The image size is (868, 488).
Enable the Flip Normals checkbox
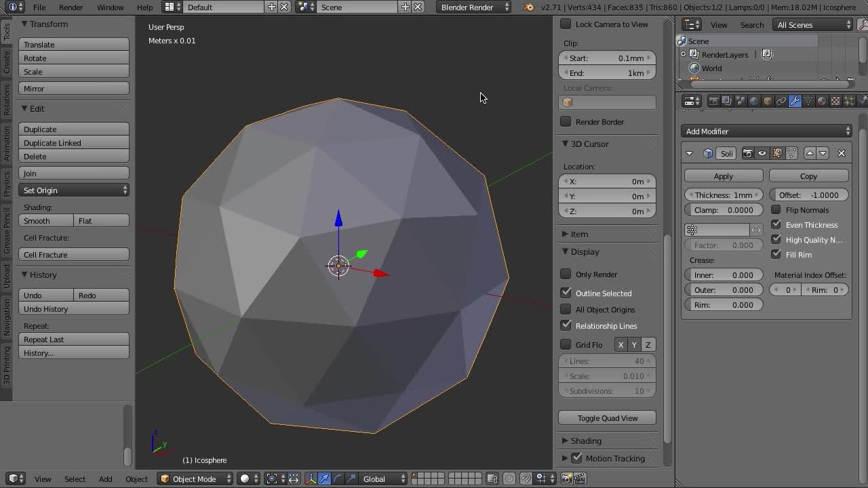pos(776,209)
